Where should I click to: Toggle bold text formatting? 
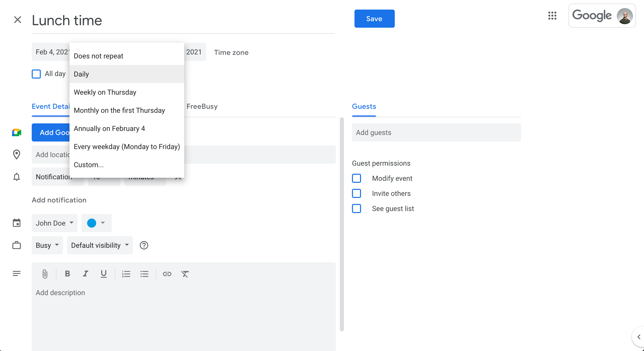(67, 274)
